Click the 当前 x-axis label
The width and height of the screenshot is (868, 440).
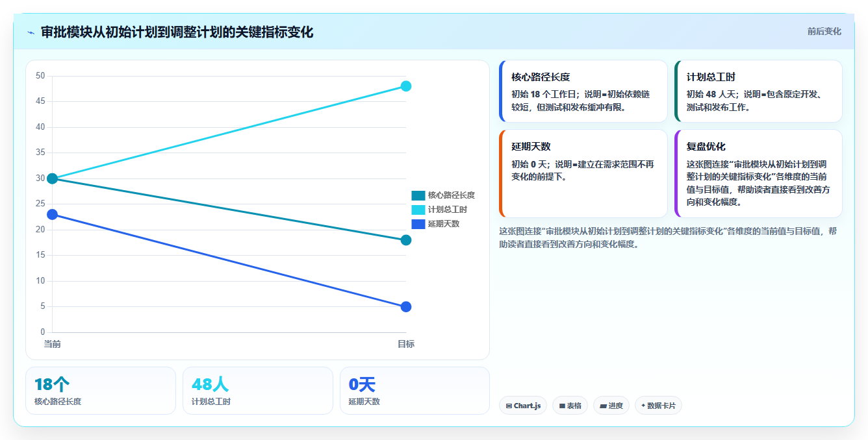[x=52, y=344]
